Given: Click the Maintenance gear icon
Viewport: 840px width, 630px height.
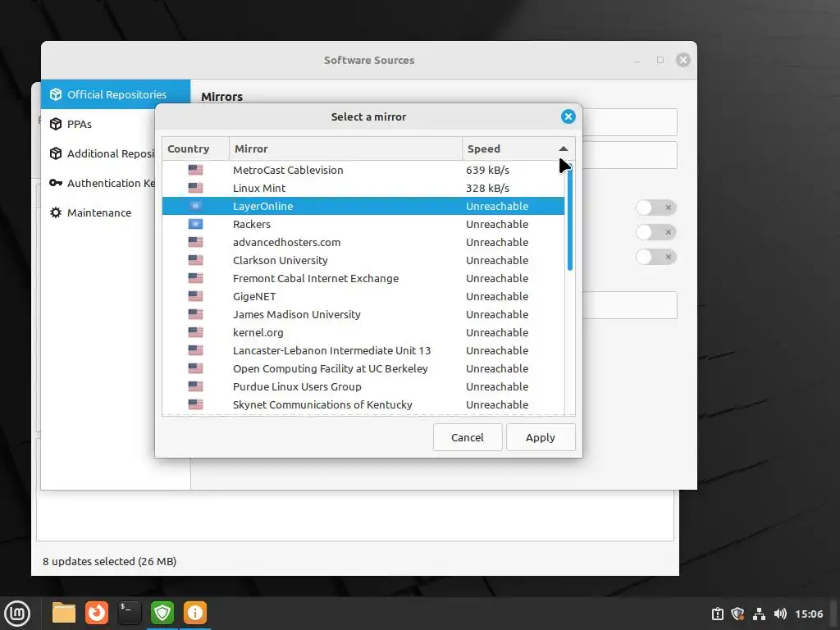Looking at the screenshot, I should click(x=56, y=212).
